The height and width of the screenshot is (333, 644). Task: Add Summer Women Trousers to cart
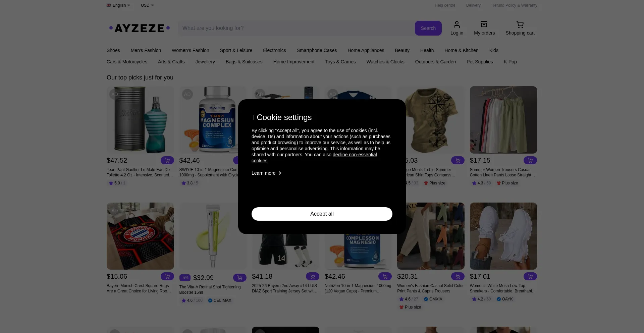(x=530, y=160)
